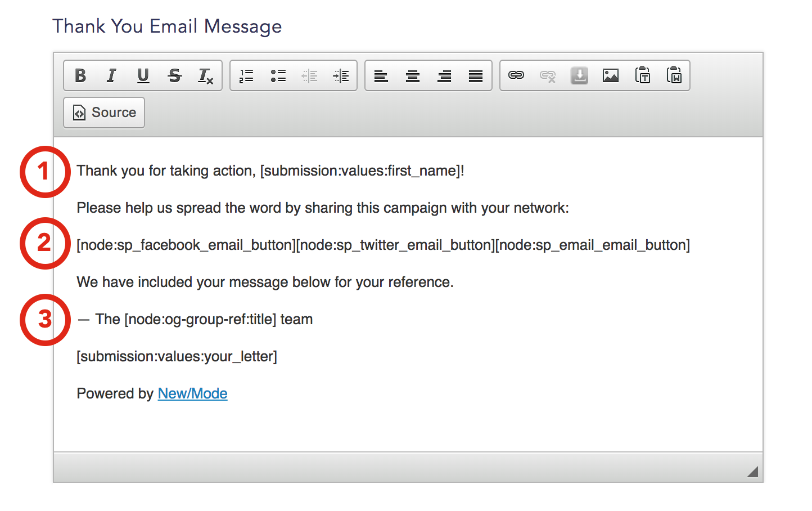This screenshot has height=511, width=812.
Task: Switch editor to Source view
Action: point(104,113)
